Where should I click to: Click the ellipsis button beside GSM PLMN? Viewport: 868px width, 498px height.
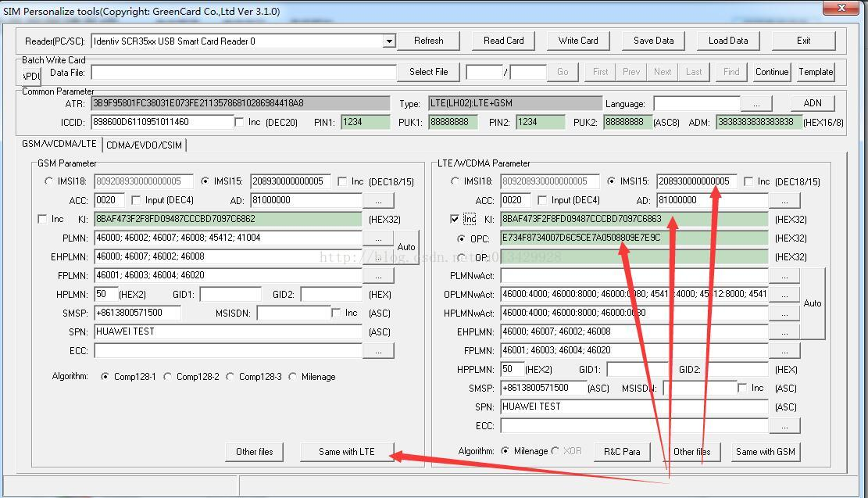click(x=378, y=238)
